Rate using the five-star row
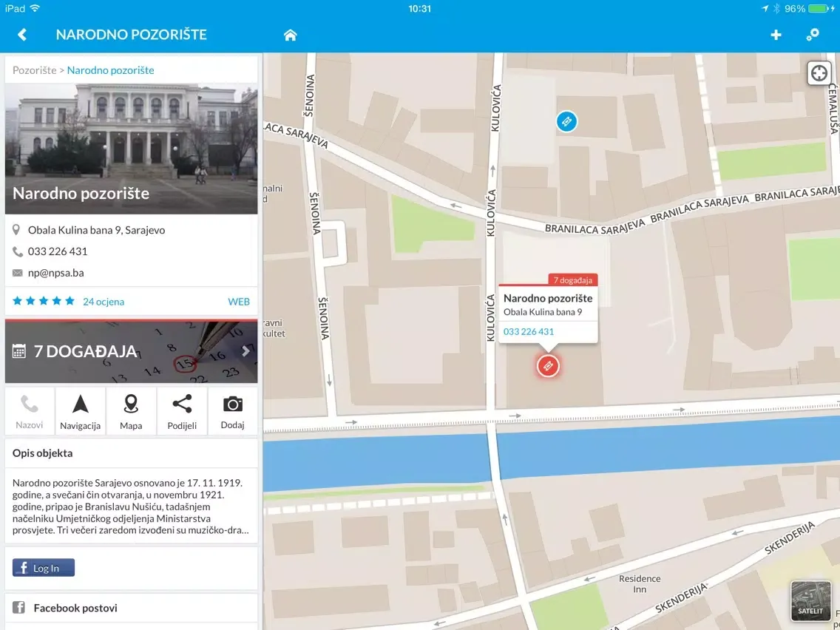The width and height of the screenshot is (840, 630). coord(44,301)
